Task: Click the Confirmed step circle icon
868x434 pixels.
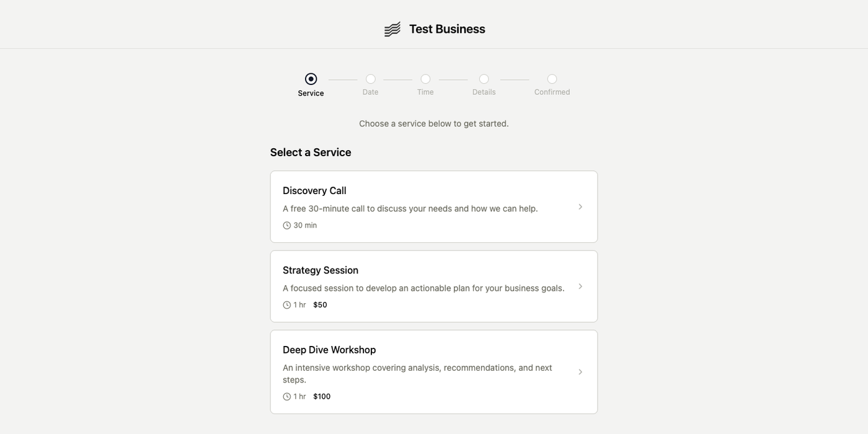Action: click(551, 79)
